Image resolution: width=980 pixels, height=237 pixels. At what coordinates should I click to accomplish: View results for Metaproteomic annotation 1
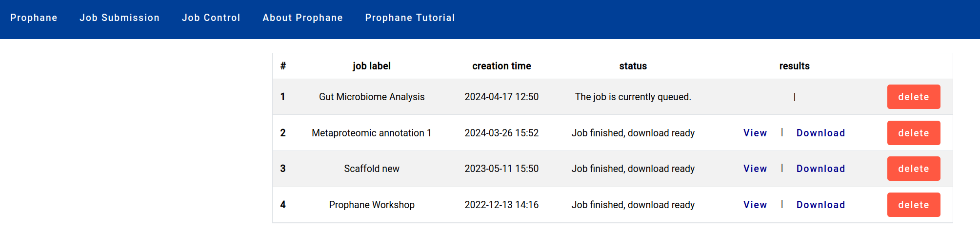click(x=755, y=133)
